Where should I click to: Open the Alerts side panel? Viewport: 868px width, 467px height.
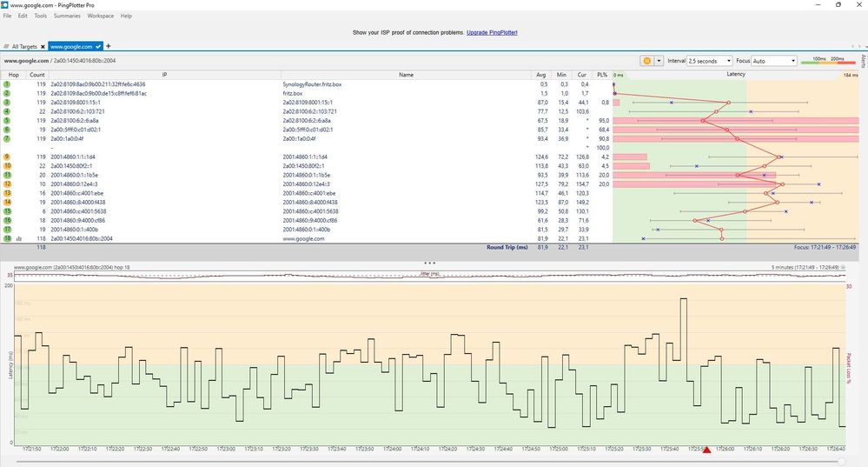tap(863, 61)
